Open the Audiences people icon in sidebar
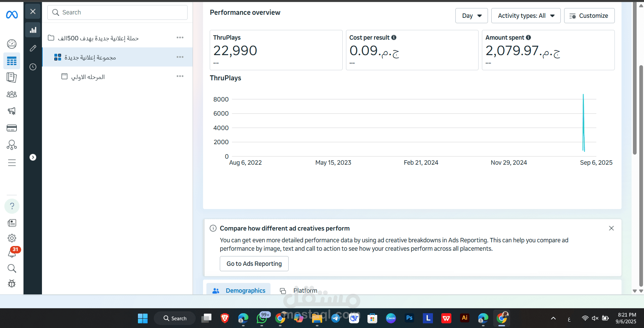 tap(12, 94)
